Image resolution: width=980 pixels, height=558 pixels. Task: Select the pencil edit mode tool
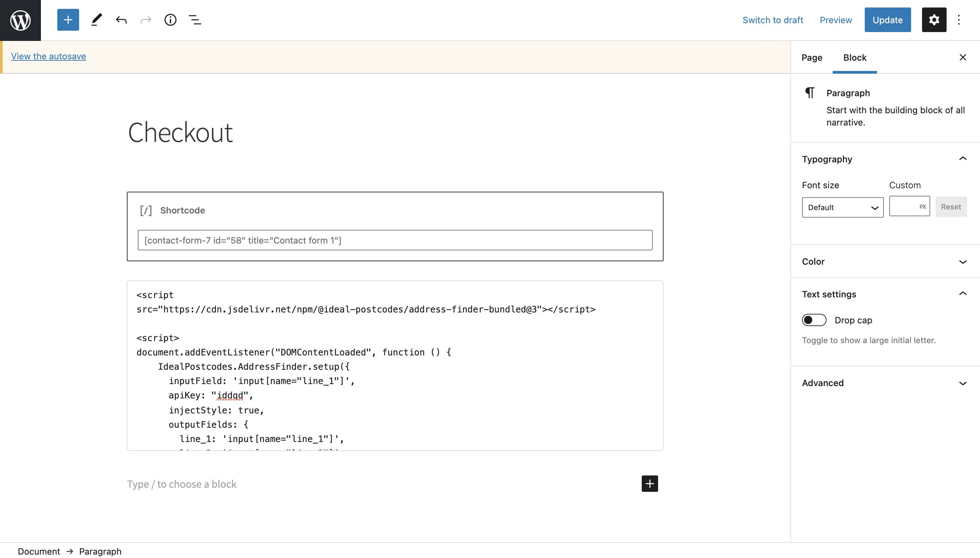click(x=96, y=19)
